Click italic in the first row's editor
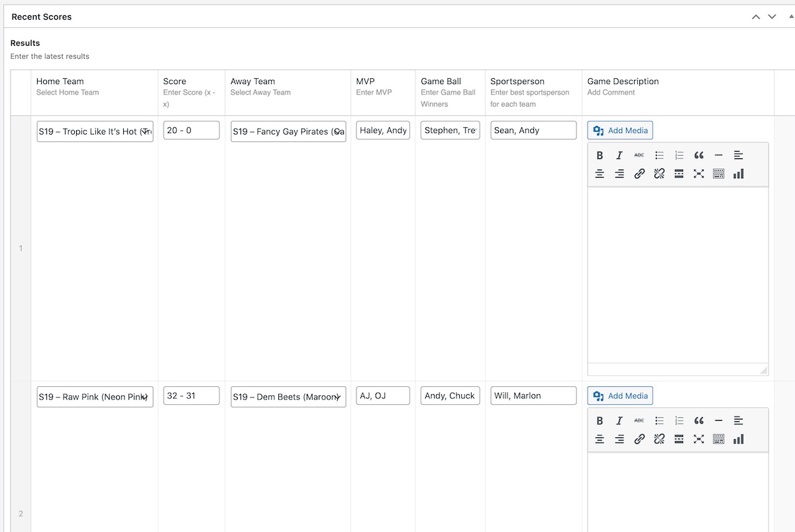Screen dimensions: 795x532 [619, 155]
